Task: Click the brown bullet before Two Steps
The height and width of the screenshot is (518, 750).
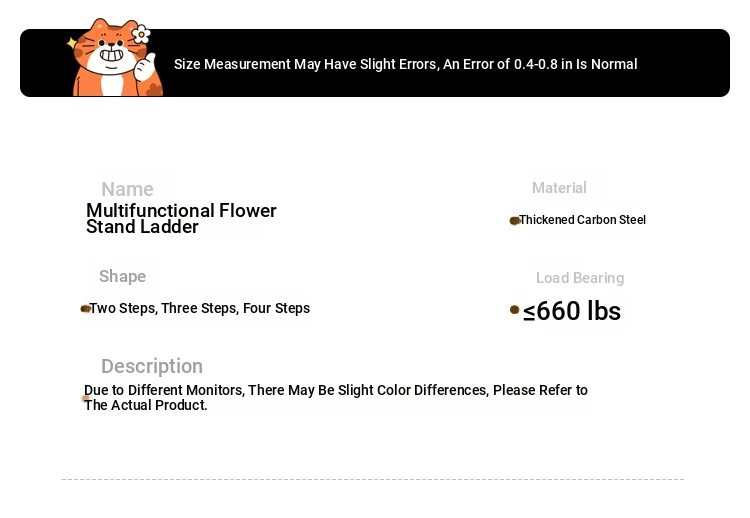Action: (x=86, y=309)
